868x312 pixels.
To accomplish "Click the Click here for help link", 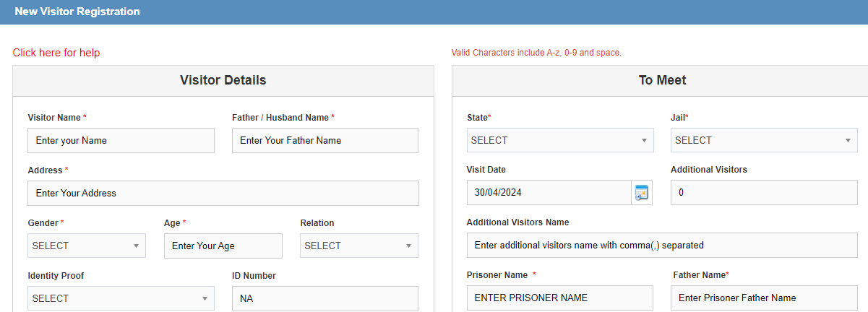I will [x=56, y=53].
